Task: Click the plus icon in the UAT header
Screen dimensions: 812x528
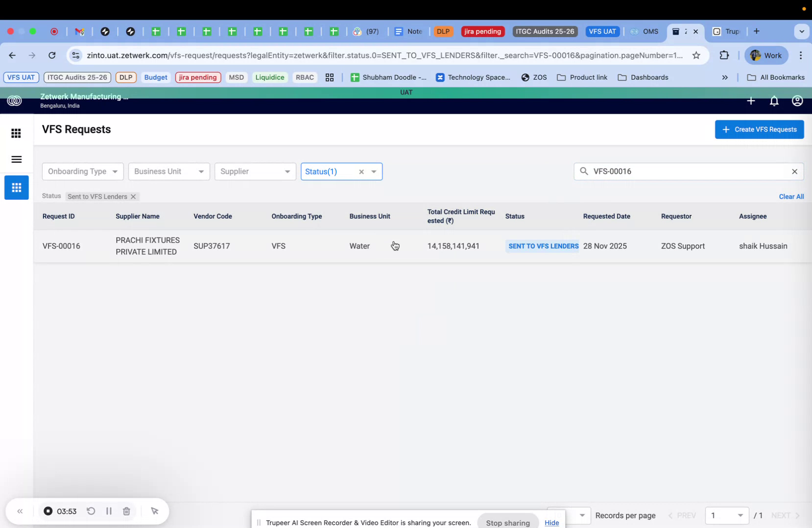Action: pos(751,101)
